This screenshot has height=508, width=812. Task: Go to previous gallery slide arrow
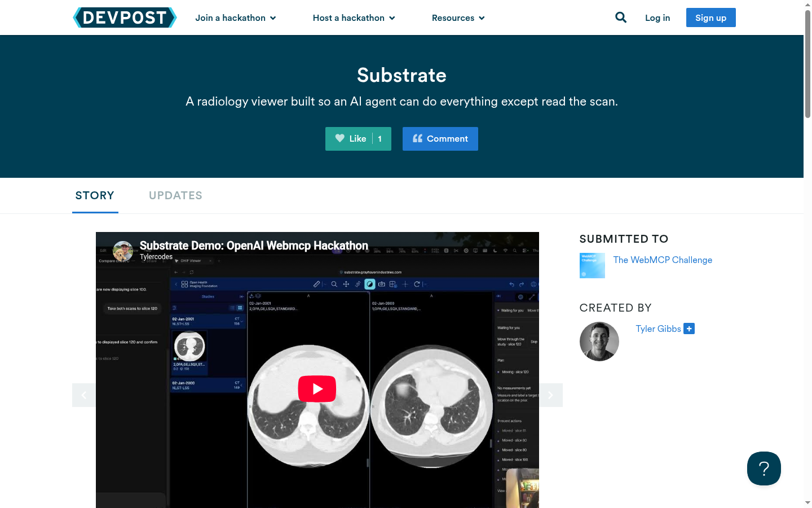click(x=84, y=395)
